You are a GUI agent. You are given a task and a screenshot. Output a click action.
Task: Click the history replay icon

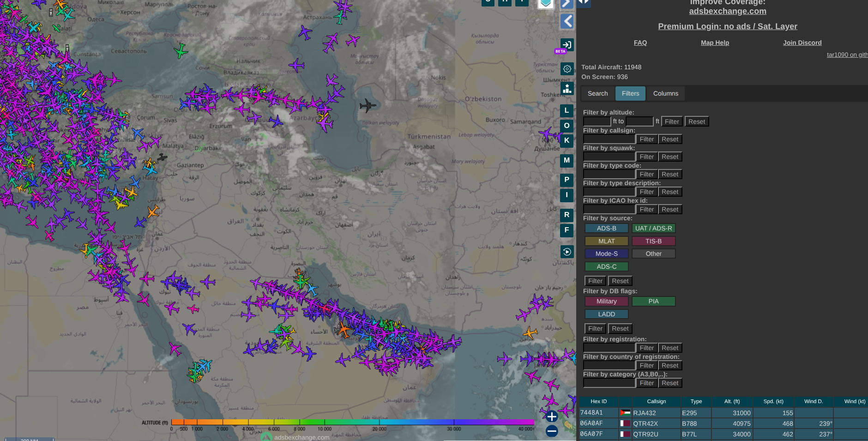click(x=567, y=252)
